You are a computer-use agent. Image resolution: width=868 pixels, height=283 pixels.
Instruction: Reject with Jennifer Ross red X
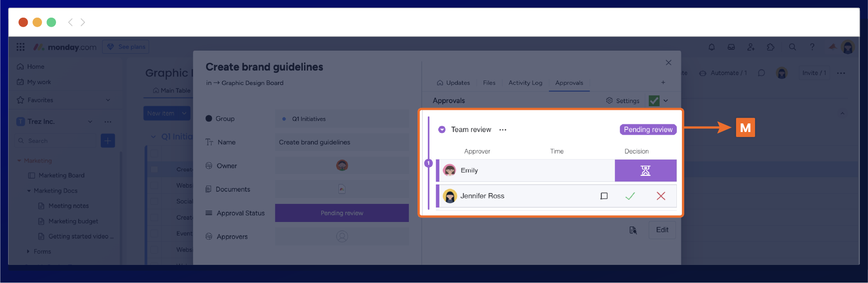point(661,196)
